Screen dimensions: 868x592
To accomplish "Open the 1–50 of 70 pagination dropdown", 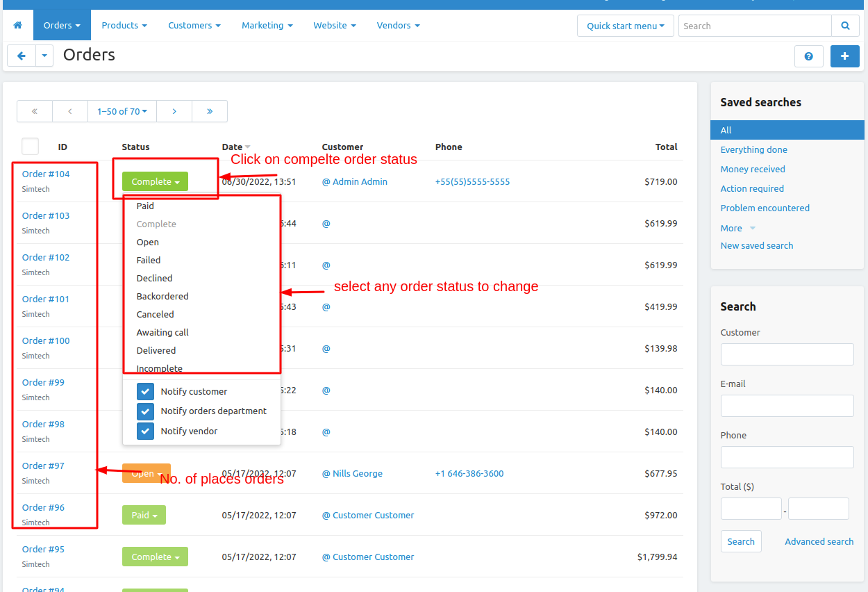I will coord(122,111).
